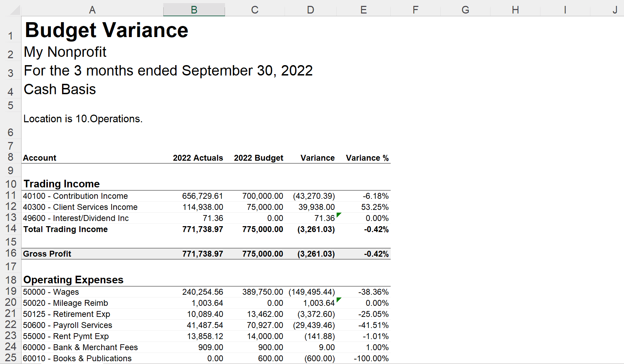Click '50125 - Retirement Exp' cell
Image resolution: width=624 pixels, height=364 pixels.
[x=67, y=314]
